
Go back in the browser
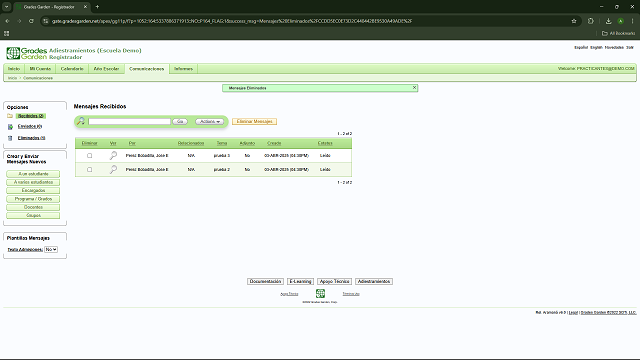[7, 21]
